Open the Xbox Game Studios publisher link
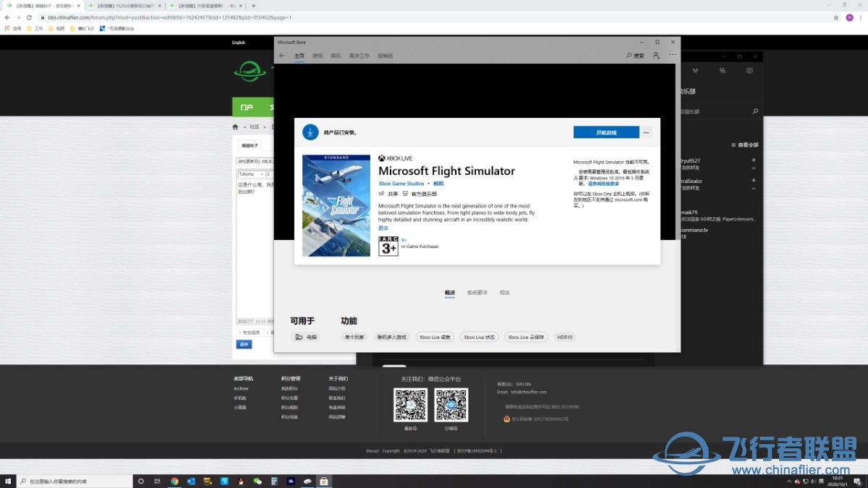This screenshot has width=868, height=488. (x=401, y=184)
